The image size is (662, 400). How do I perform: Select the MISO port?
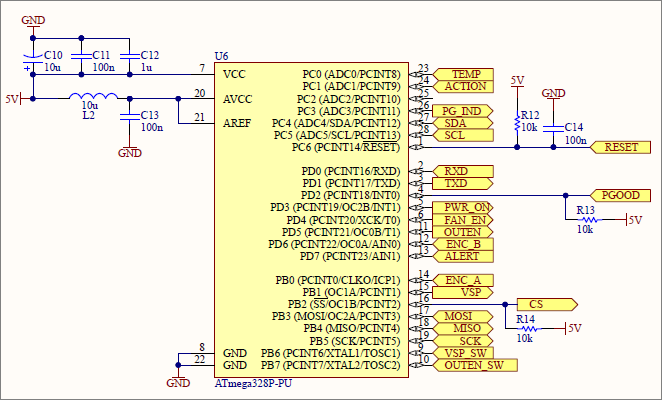[463, 329]
